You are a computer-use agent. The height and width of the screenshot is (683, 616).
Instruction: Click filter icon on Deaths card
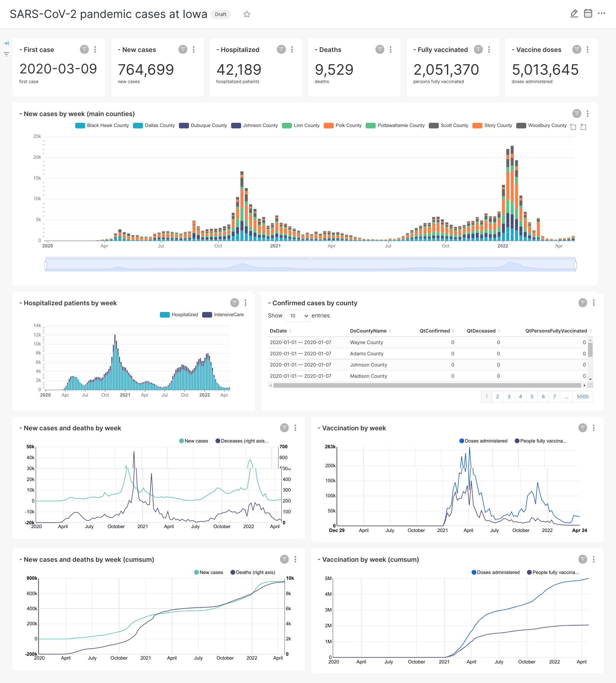click(x=380, y=49)
